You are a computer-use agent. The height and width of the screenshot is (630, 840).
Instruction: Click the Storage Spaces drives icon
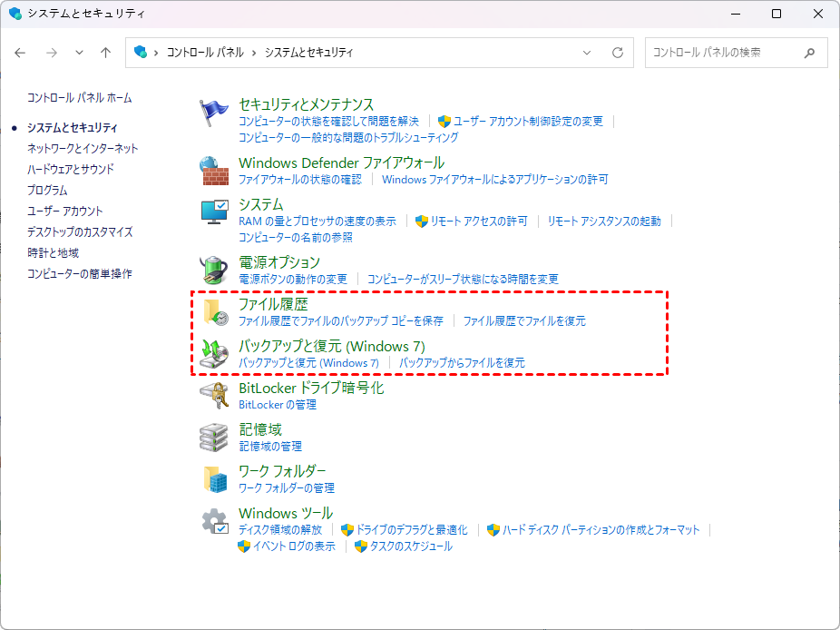(x=213, y=438)
